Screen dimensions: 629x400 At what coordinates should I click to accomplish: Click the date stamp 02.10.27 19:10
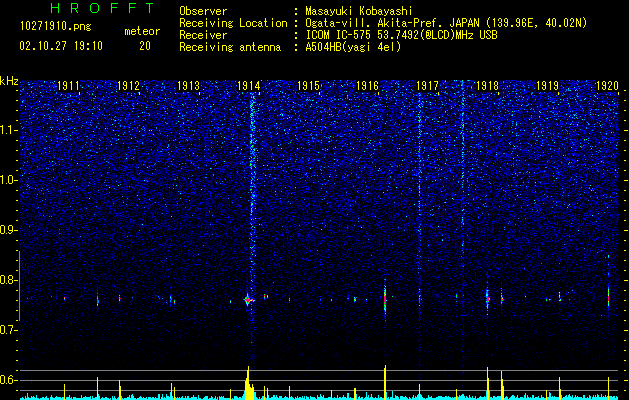click(x=61, y=46)
